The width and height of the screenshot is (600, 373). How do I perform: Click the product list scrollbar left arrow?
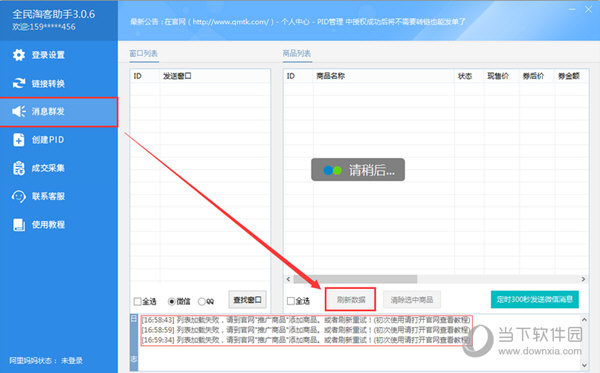(288, 279)
